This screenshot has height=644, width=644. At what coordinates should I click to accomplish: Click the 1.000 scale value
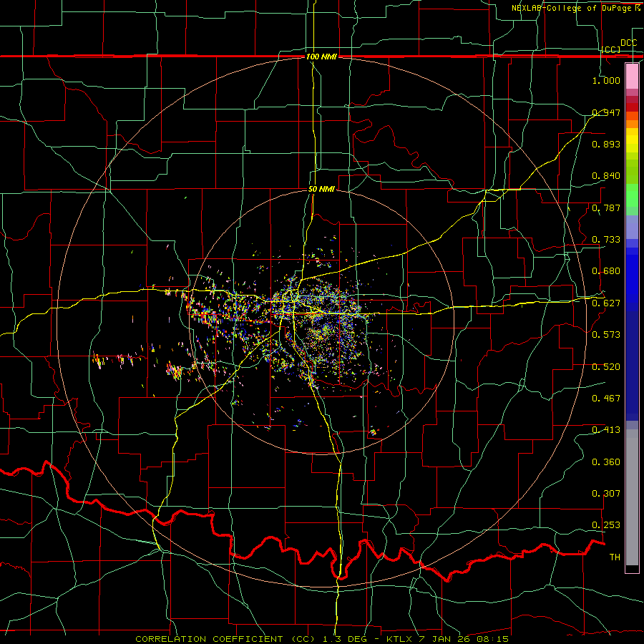606,80
